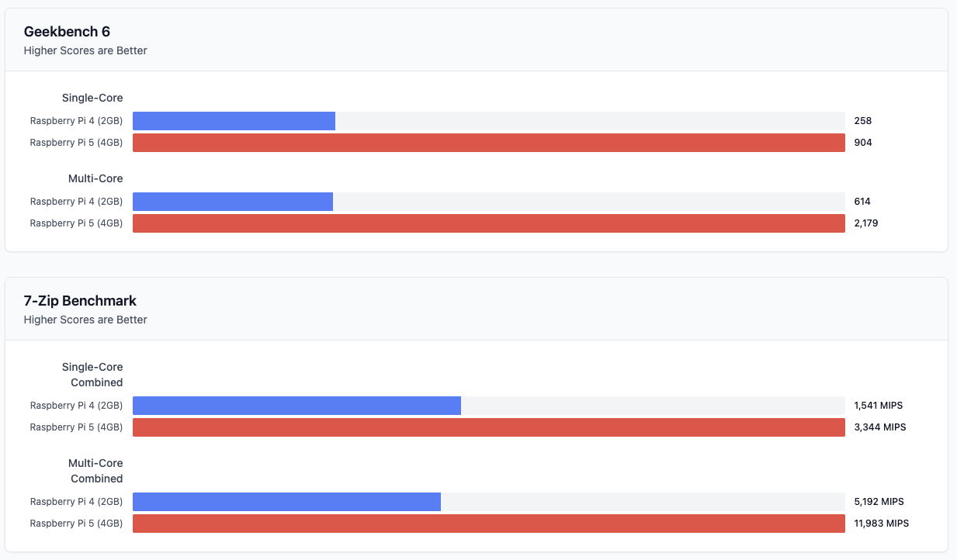Select the red bar for 11,983 MIPS

488,524
